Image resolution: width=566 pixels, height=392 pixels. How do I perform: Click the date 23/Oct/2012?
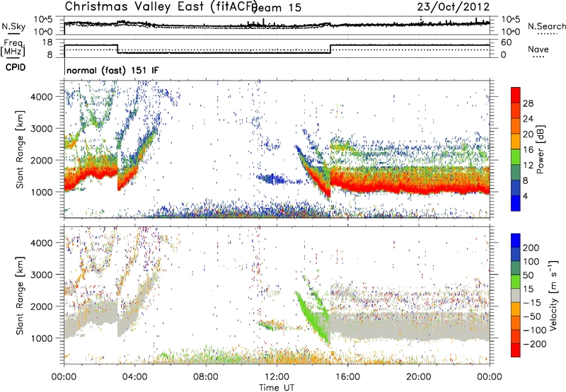coord(454,7)
